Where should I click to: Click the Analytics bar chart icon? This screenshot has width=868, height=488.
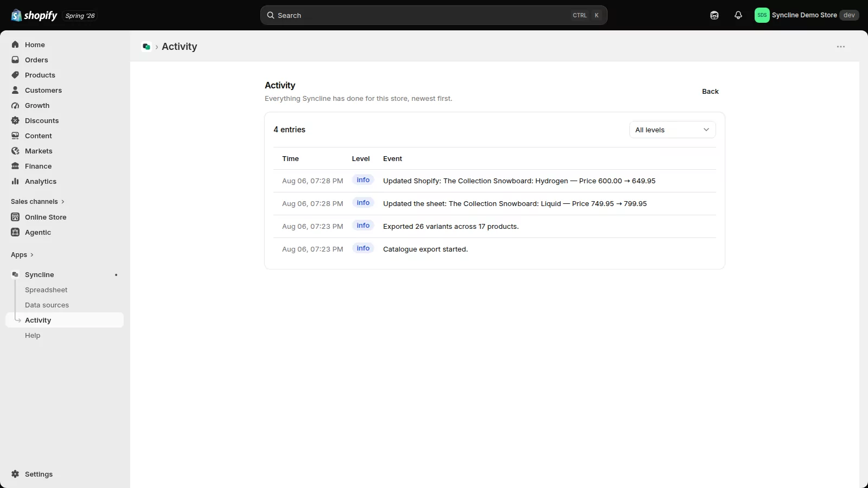coord(15,181)
